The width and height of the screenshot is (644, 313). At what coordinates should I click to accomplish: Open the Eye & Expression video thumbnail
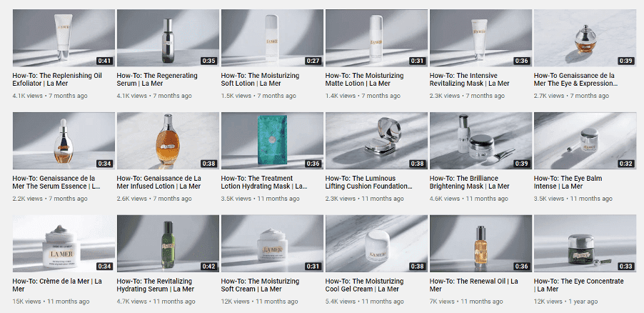tap(585, 38)
